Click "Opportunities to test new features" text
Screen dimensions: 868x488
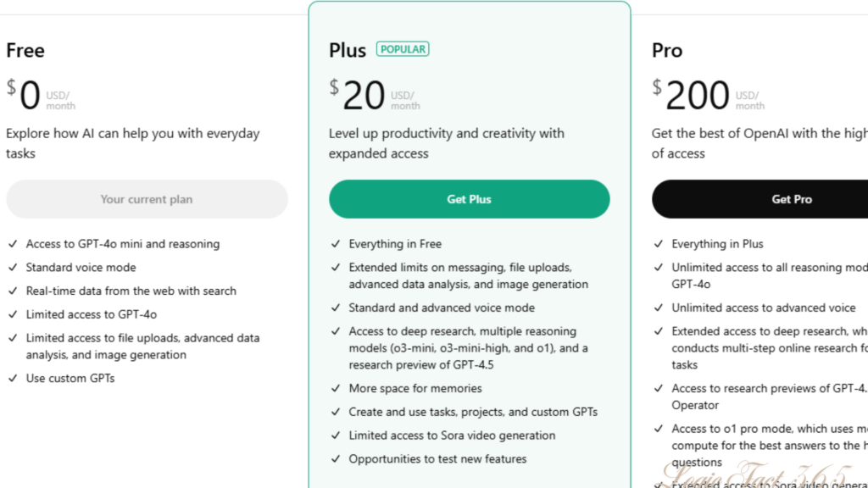[x=437, y=459]
